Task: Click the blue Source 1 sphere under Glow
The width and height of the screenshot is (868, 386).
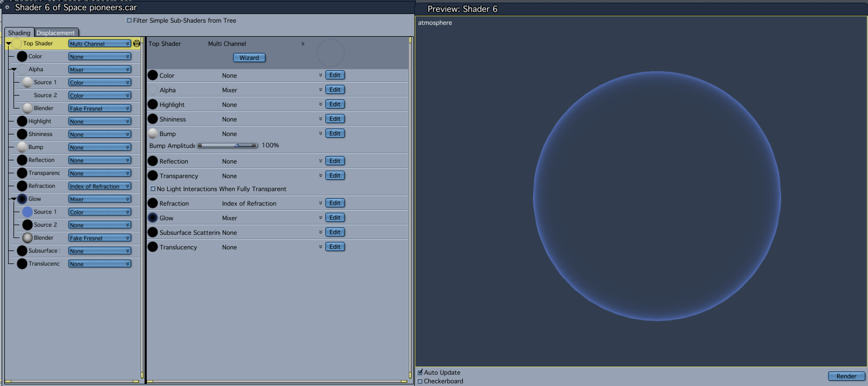Action: point(27,212)
